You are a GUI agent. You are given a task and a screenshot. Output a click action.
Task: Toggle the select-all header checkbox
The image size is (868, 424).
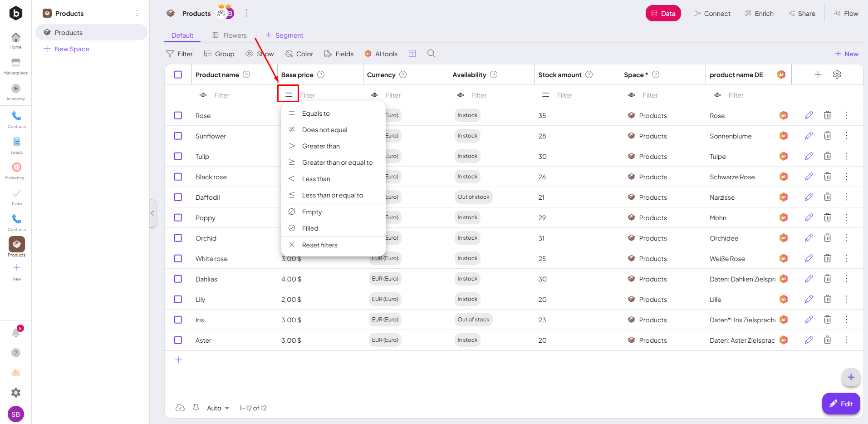(x=178, y=74)
